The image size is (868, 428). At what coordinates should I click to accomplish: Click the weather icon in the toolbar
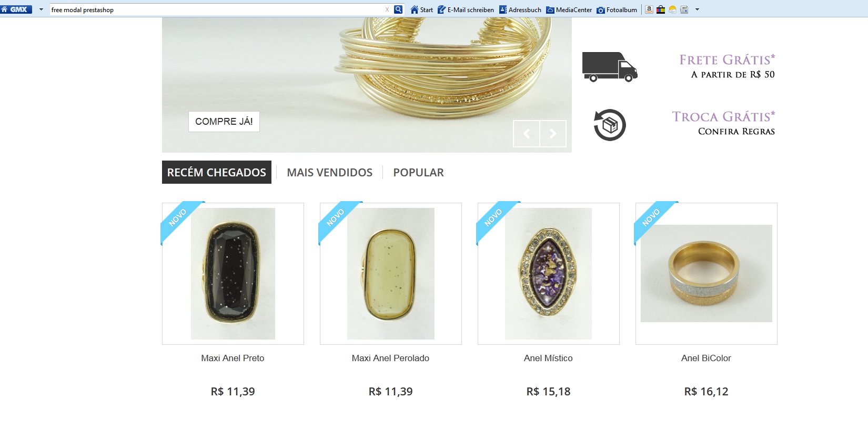click(x=672, y=9)
